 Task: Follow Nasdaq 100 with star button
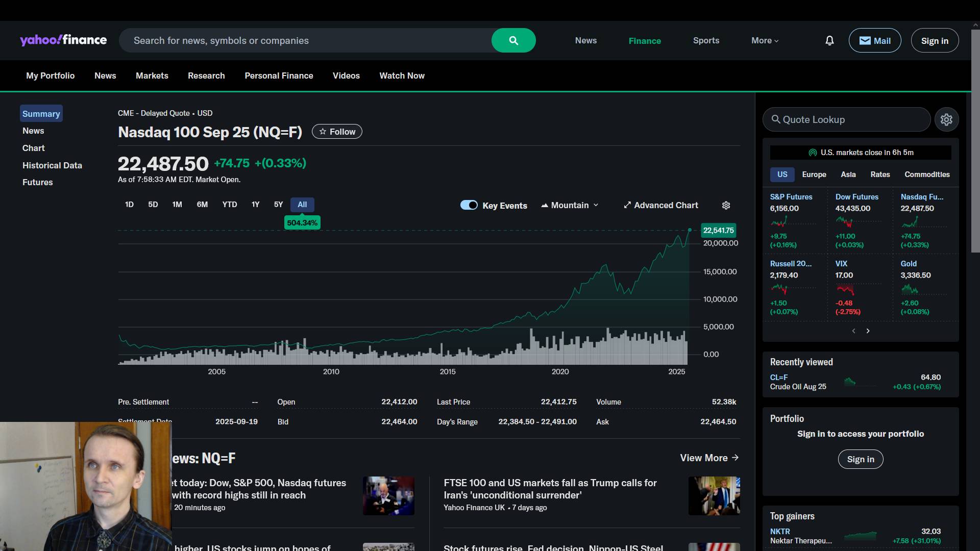[337, 132]
